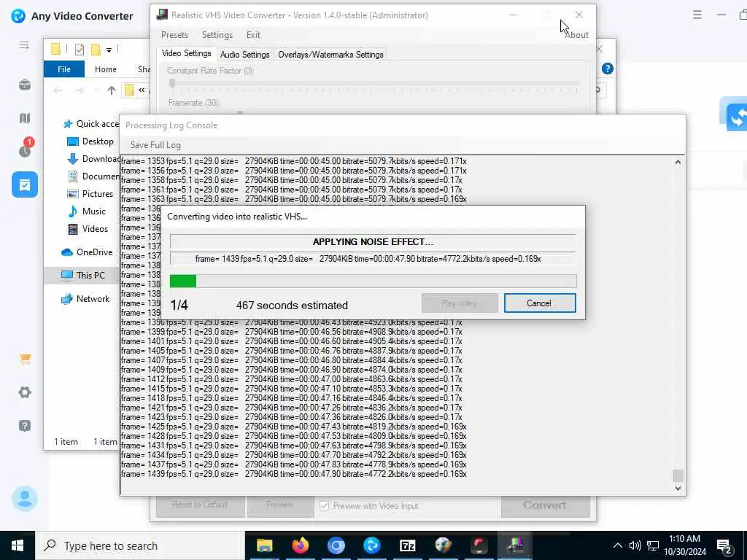The width and height of the screenshot is (747, 560).
Task: Select Network in Explorer navigation pane
Action: click(85, 299)
